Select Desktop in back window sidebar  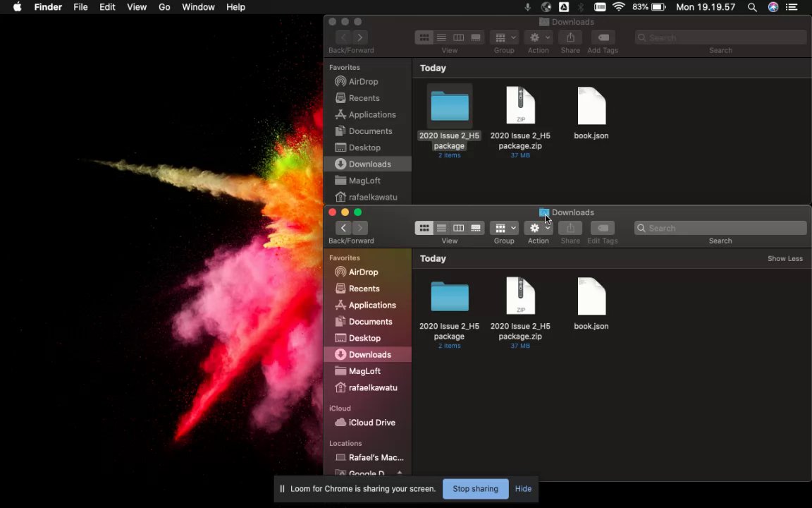click(x=367, y=147)
